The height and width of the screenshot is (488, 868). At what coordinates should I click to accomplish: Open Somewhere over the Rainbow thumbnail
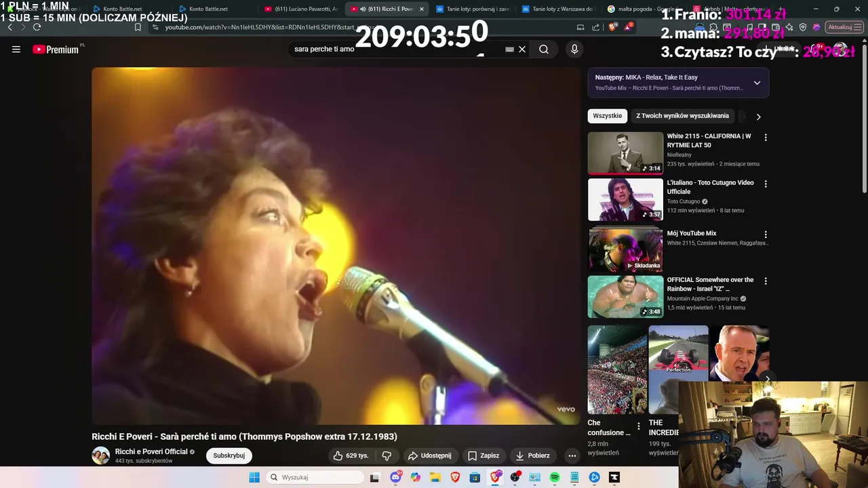625,296
